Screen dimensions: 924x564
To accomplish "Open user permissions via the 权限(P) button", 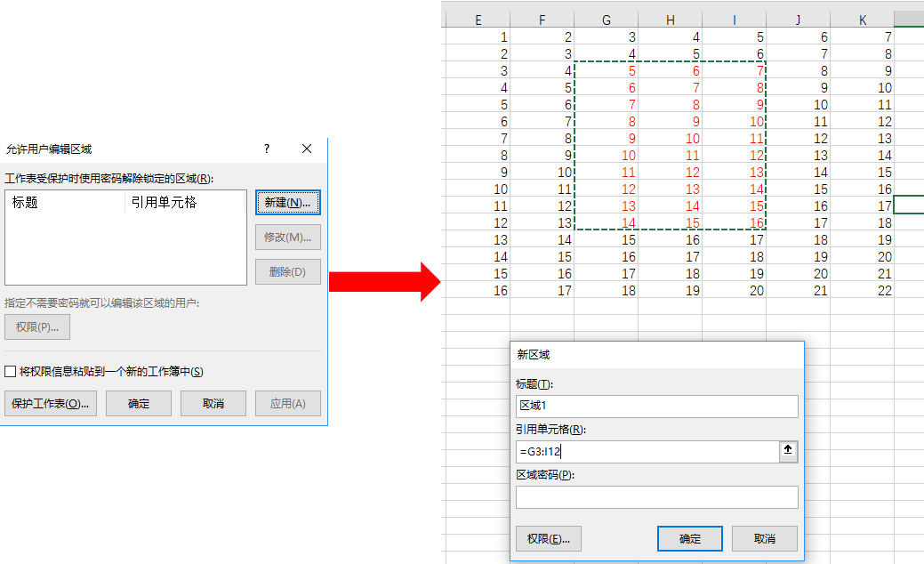I will pyautogui.click(x=36, y=326).
